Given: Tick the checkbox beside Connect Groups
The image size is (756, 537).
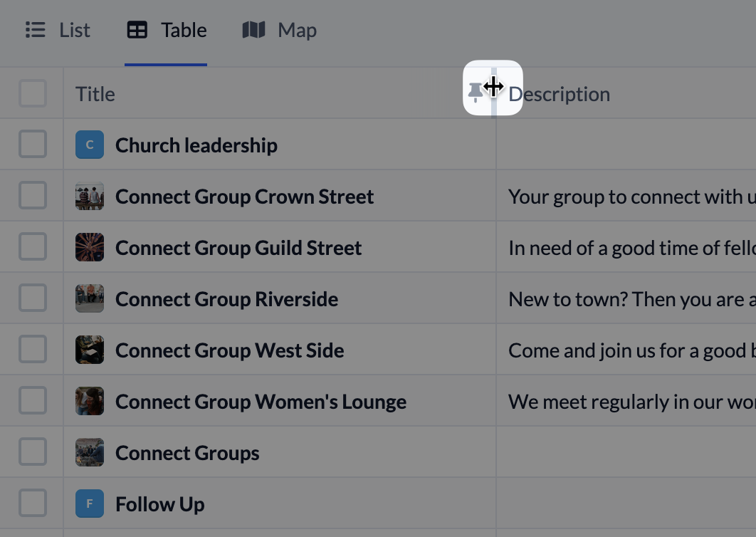Looking at the screenshot, I should tap(33, 452).
